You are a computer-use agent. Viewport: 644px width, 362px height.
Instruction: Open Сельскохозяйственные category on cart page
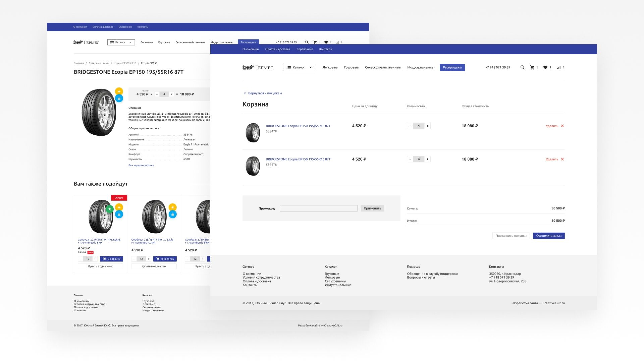click(383, 67)
